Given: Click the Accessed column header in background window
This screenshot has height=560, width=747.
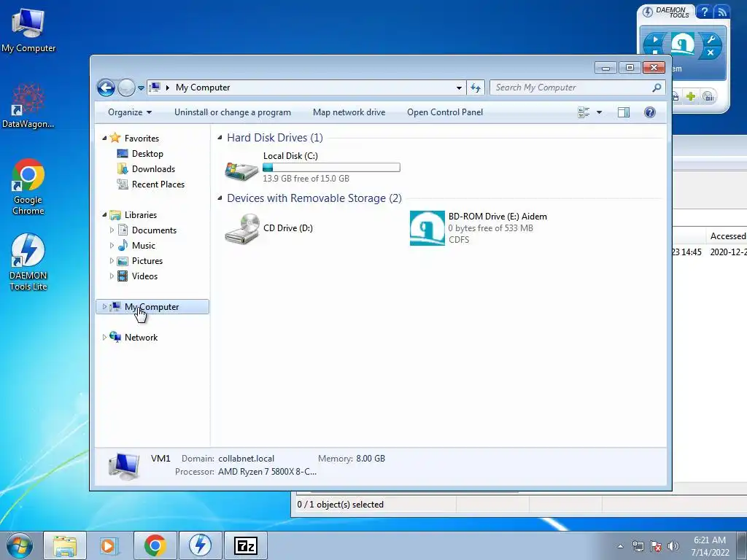Looking at the screenshot, I should point(727,236).
